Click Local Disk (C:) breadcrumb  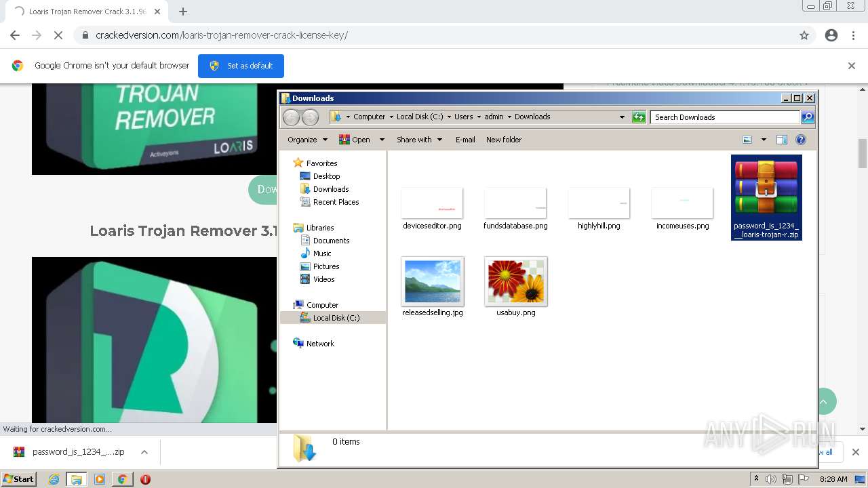pyautogui.click(x=420, y=117)
